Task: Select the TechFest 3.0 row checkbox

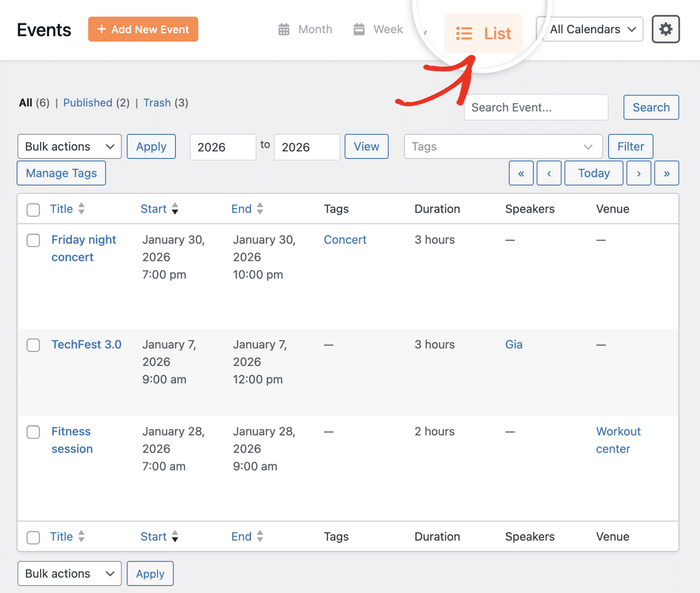Action: point(33,345)
